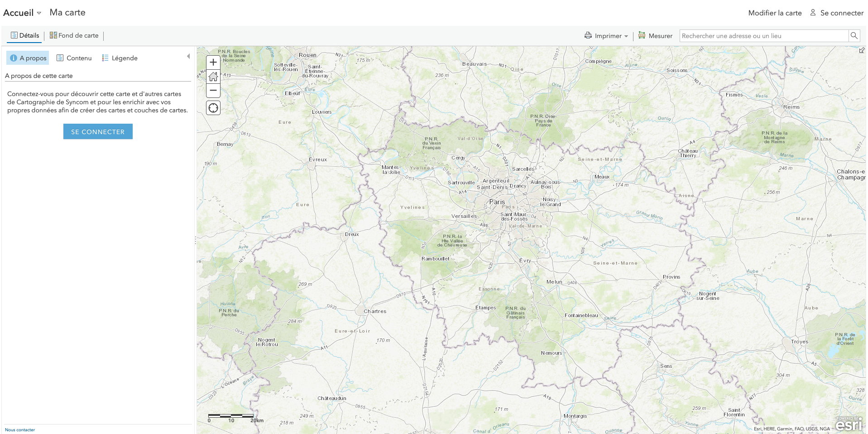The height and width of the screenshot is (434, 868).
Task: Zoom in on the map
Action: tap(213, 63)
